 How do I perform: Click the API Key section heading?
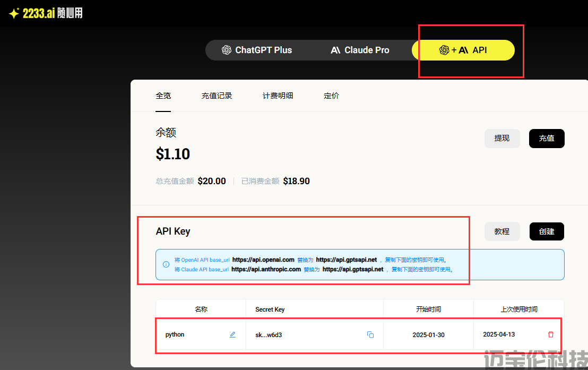pyautogui.click(x=173, y=231)
